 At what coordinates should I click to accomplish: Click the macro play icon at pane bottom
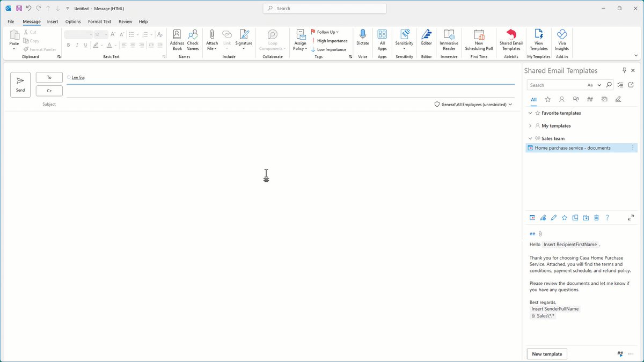click(620, 354)
